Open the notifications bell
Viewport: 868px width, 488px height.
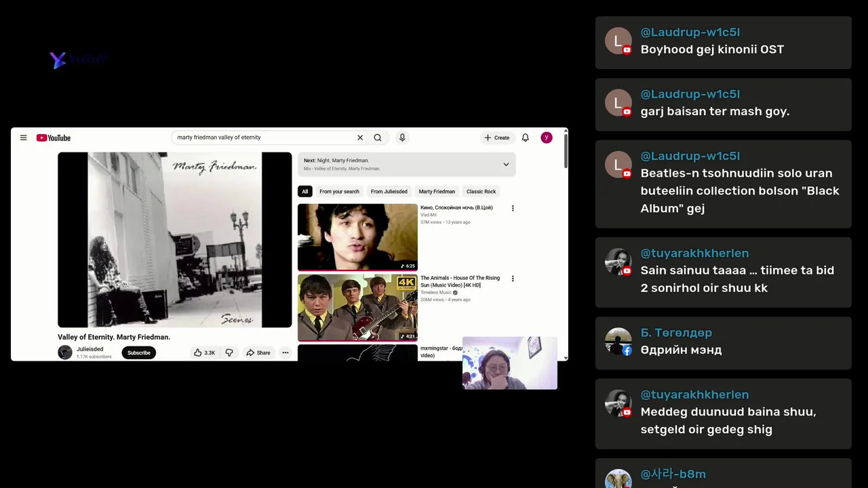click(x=525, y=138)
